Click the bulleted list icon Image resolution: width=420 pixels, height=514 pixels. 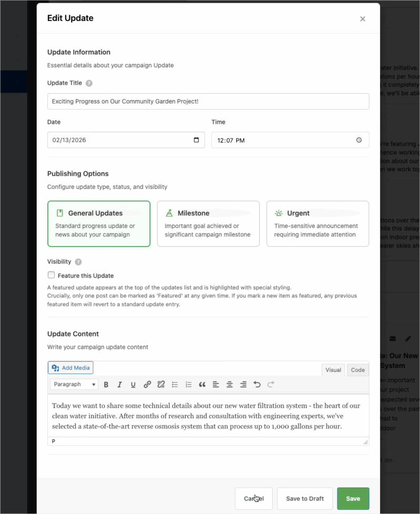coord(175,384)
